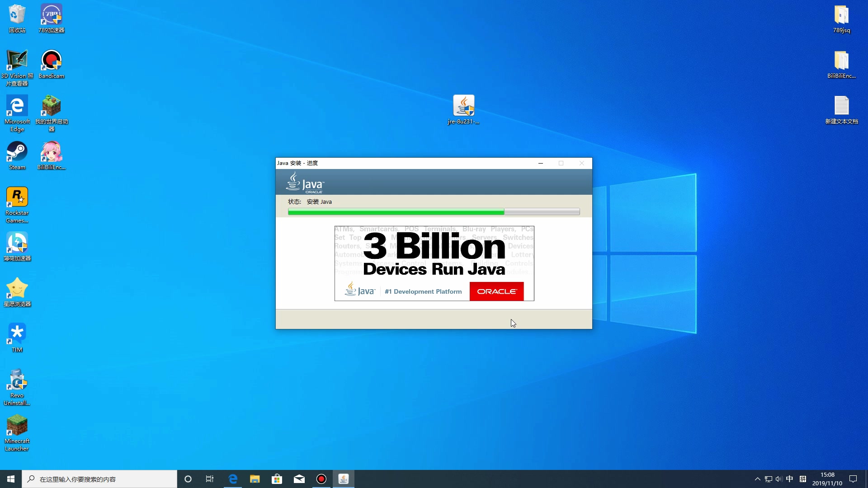The width and height of the screenshot is (868, 488).
Task: Open the IME keyboard tray icon
Action: 803,479
